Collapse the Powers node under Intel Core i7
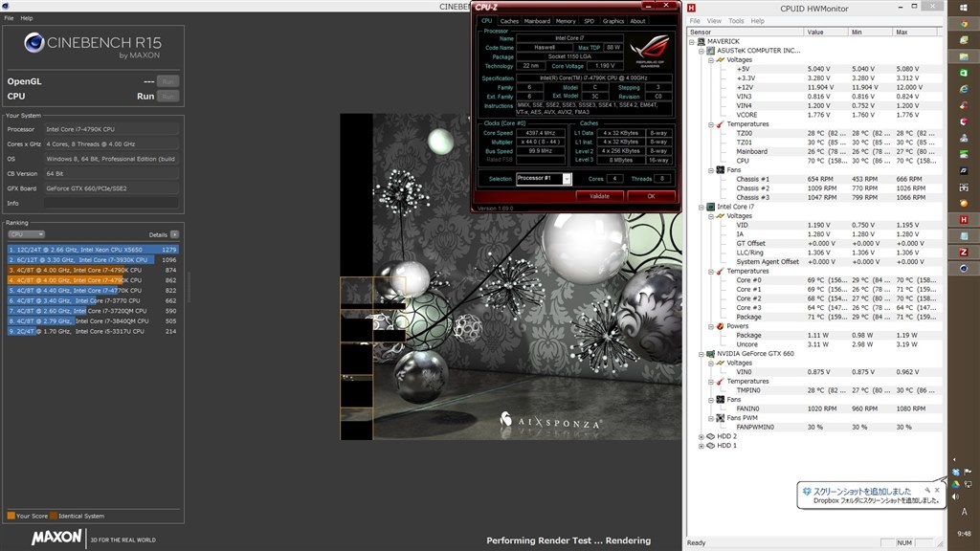The height and width of the screenshot is (551, 980). [711, 326]
